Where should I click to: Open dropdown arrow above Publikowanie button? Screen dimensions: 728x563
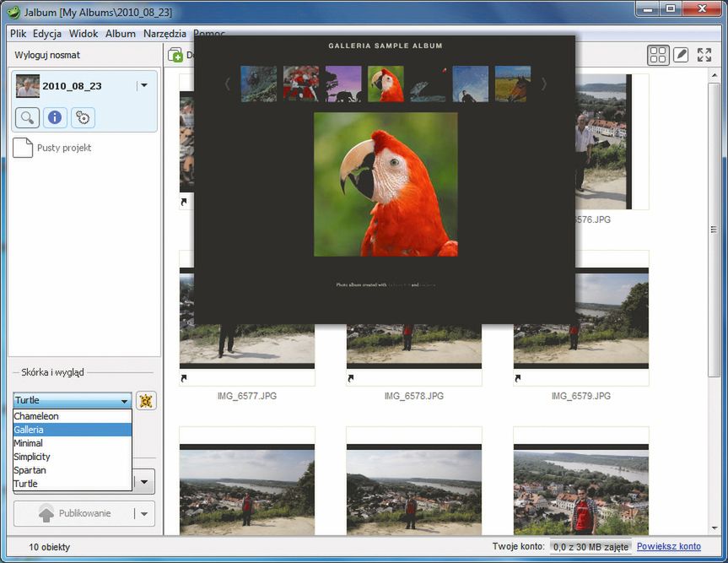[144, 482]
